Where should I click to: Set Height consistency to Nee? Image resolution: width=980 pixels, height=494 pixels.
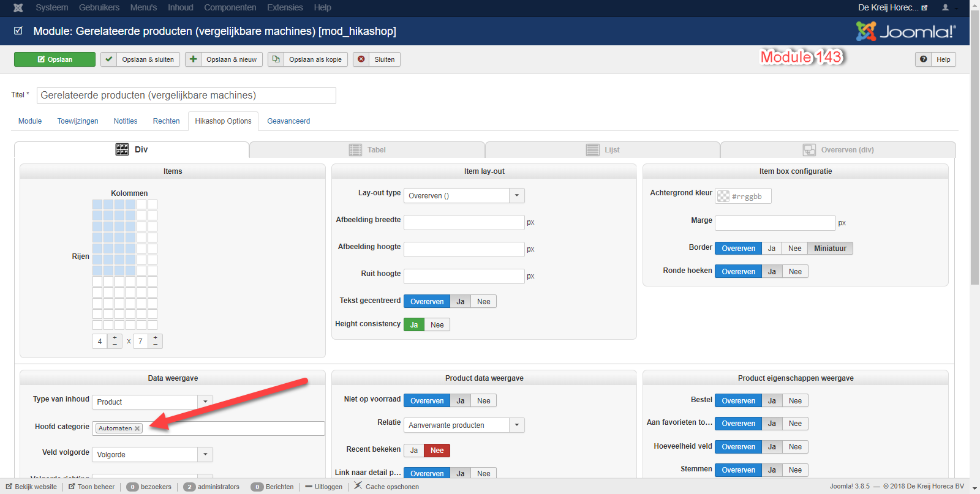click(x=437, y=325)
